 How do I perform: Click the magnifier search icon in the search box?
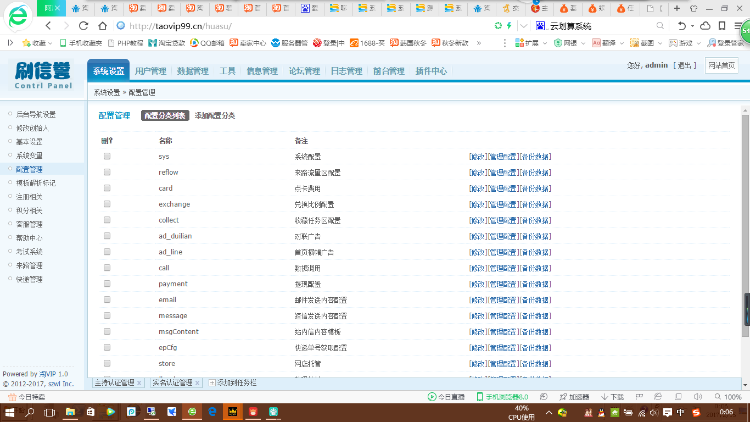click(x=660, y=26)
